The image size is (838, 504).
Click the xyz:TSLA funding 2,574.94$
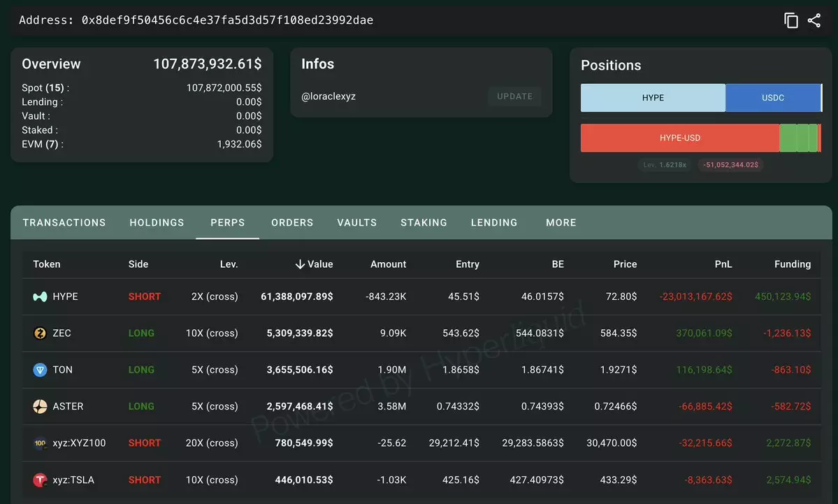[788, 480]
